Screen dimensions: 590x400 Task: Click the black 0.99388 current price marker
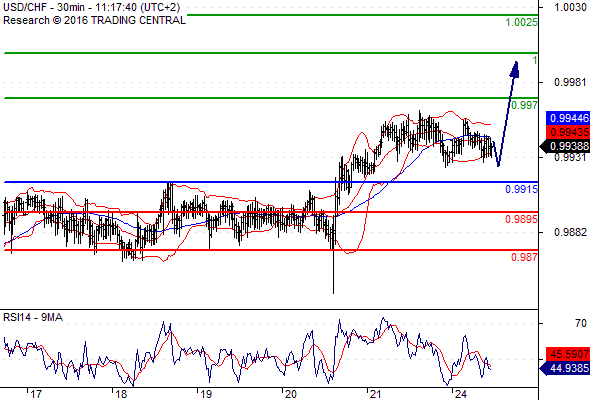pos(565,146)
